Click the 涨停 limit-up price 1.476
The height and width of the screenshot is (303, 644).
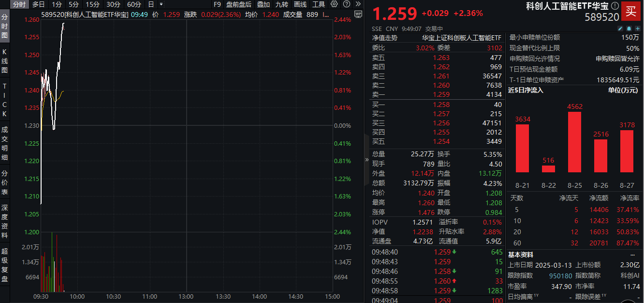click(426, 212)
